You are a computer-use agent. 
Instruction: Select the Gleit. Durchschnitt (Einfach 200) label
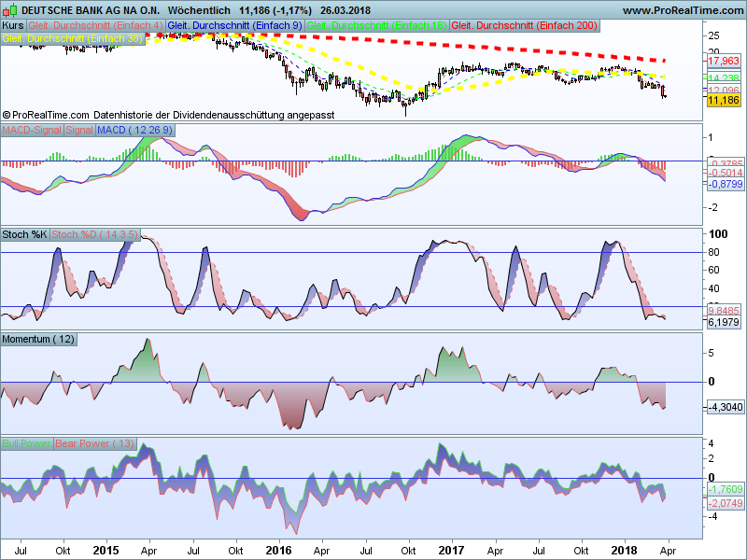[525, 26]
